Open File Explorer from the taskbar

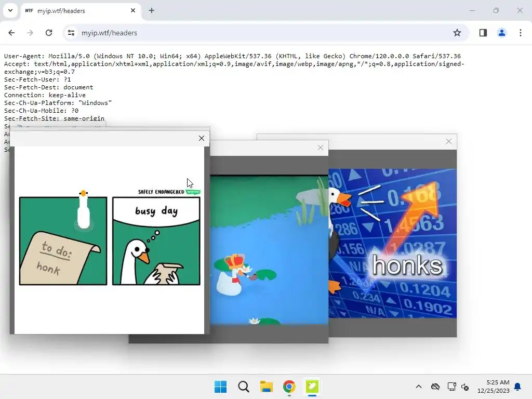267,387
